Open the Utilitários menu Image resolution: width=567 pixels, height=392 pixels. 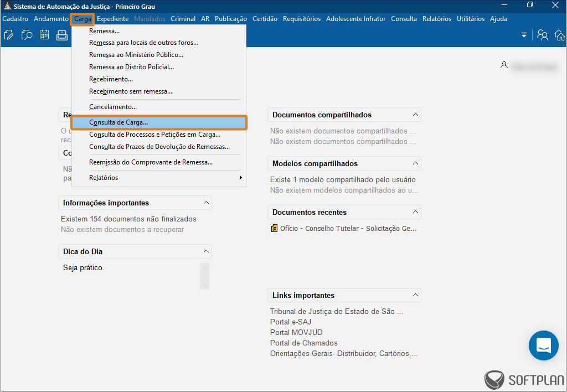coord(471,19)
